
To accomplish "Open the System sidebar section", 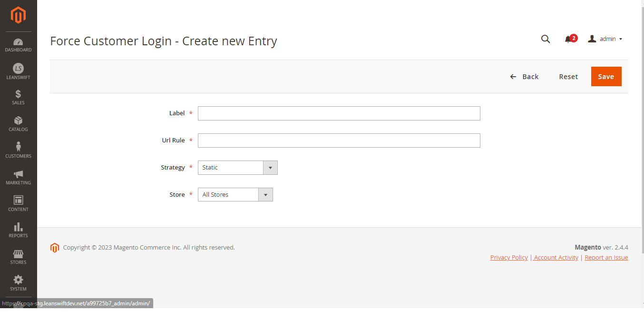I will tap(18, 283).
